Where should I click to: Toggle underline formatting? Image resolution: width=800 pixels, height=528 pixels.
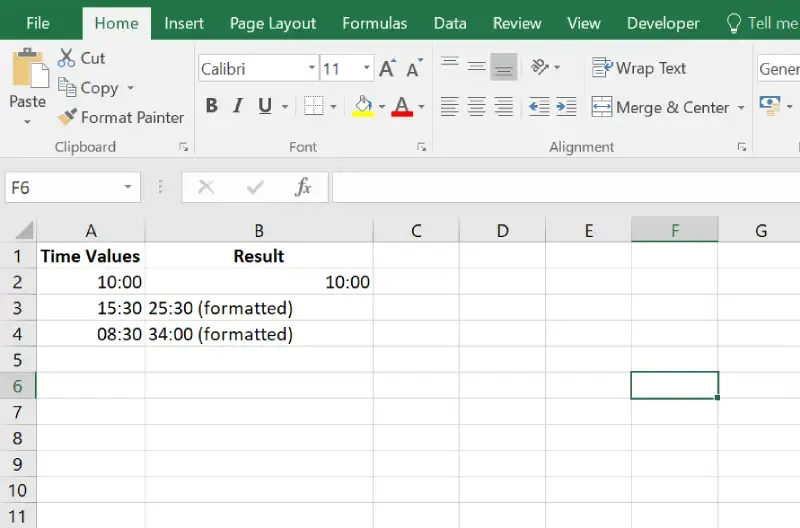click(x=265, y=106)
